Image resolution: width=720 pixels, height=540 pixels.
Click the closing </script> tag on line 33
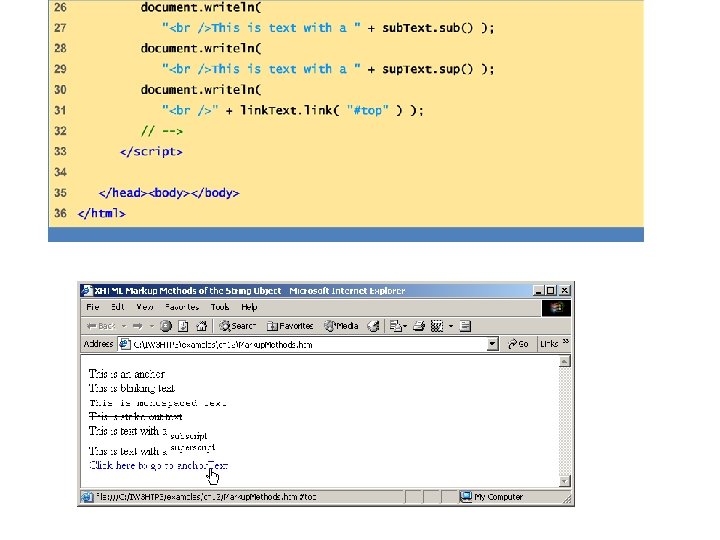(x=151, y=152)
